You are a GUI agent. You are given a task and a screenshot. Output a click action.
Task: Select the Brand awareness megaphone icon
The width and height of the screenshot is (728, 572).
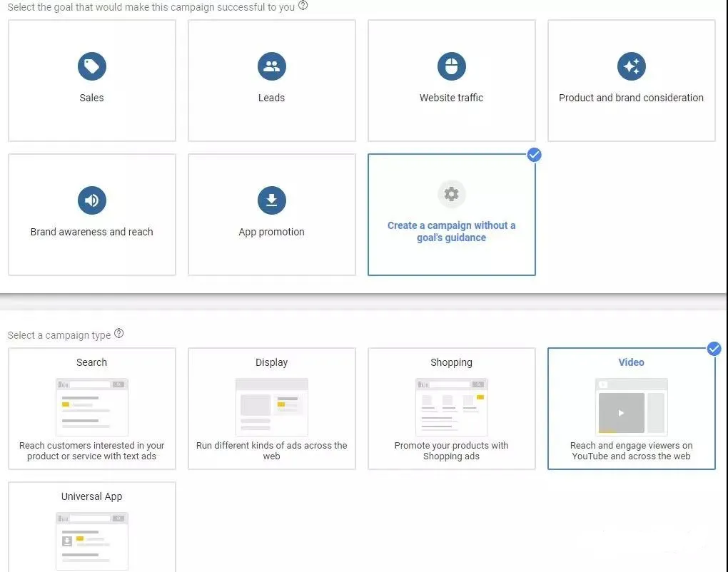[91, 200]
